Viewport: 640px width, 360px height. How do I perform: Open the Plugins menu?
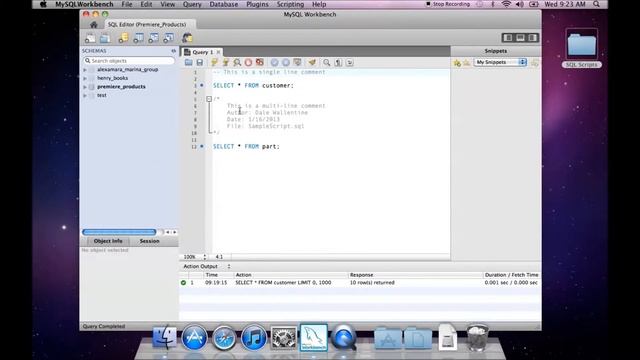[x=257, y=4]
